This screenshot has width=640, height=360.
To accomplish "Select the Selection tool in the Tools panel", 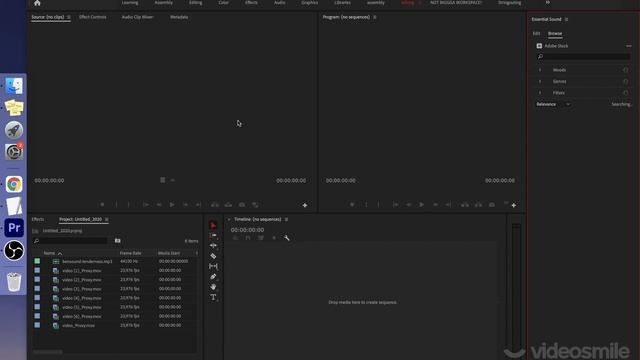I will pos(213,225).
